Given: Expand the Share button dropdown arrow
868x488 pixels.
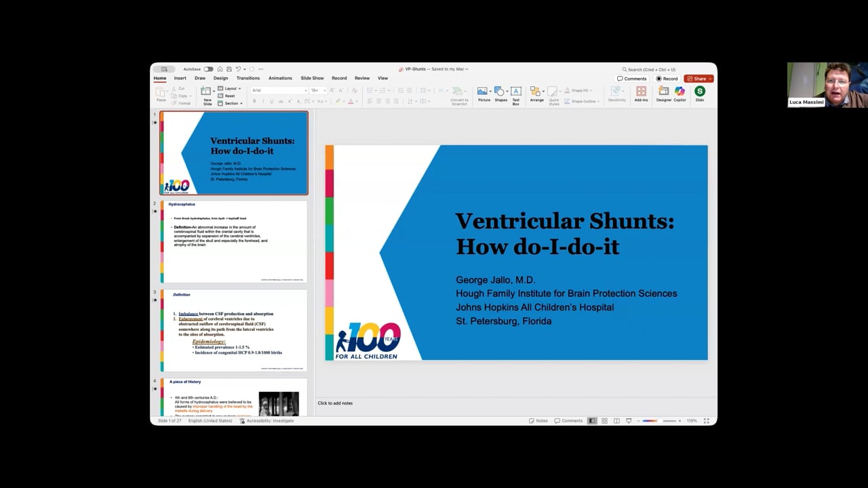Looking at the screenshot, I should tap(710, 79).
